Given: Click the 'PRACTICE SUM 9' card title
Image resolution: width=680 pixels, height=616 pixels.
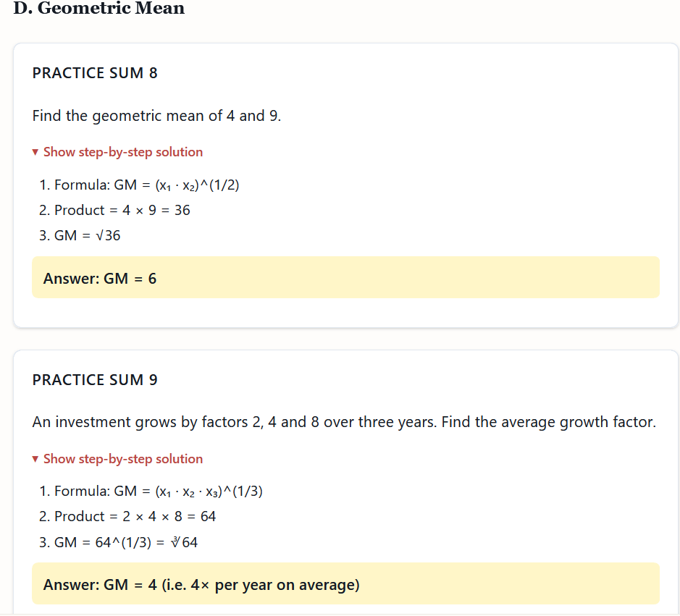Looking at the screenshot, I should click(95, 380).
